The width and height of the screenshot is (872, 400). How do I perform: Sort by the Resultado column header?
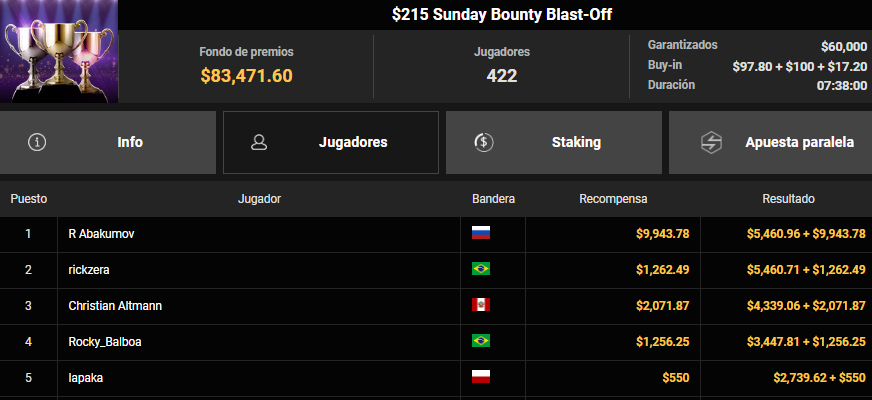[x=788, y=199]
